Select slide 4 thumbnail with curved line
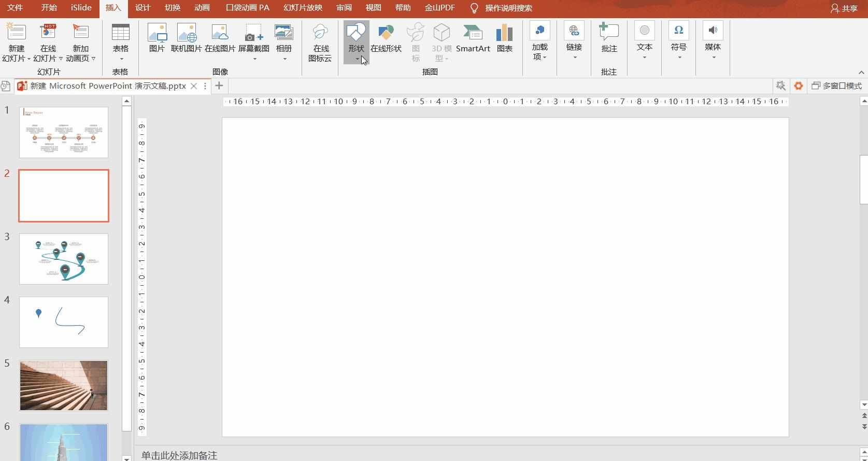The width and height of the screenshot is (868, 461). point(64,322)
